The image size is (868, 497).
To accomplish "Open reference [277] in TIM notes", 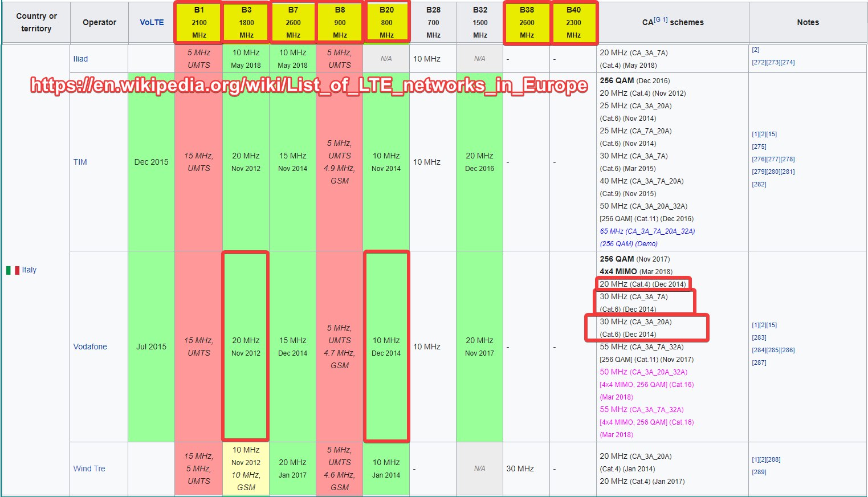I will [773, 159].
